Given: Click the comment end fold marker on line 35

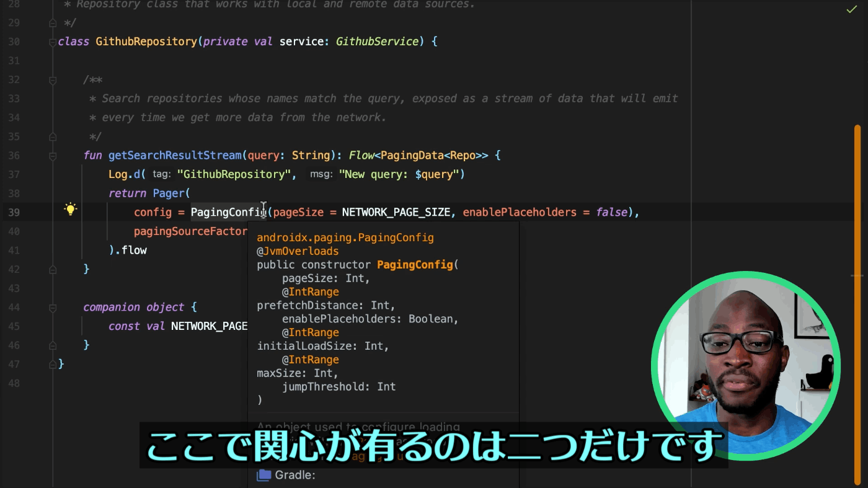Looking at the screenshot, I should [53, 136].
